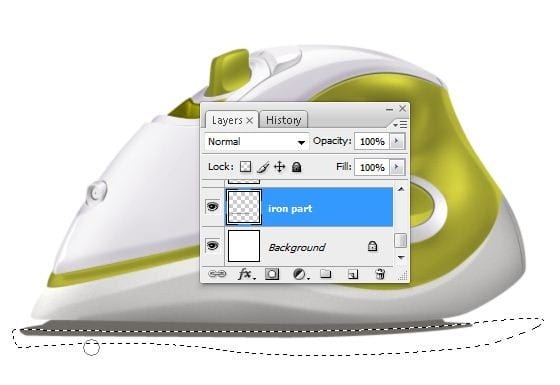Screen dimensions: 560x385
Task: Create a new layer group folder
Action: [x=325, y=274]
